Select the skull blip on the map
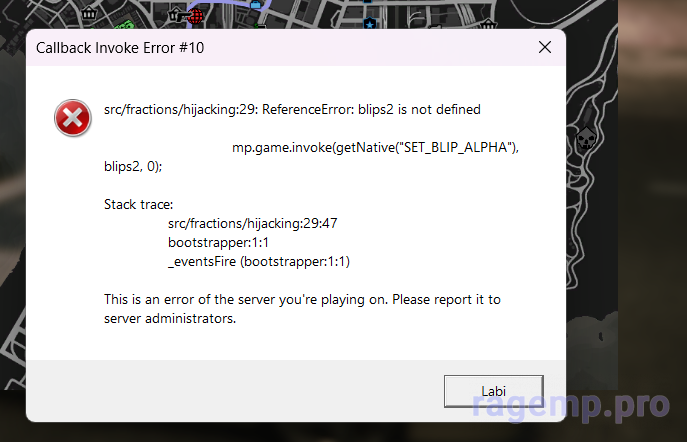The image size is (687, 442). point(585,138)
